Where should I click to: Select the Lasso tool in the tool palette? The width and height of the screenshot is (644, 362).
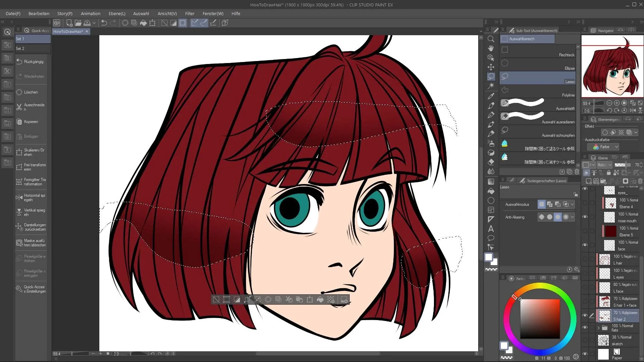pyautogui.click(x=491, y=76)
